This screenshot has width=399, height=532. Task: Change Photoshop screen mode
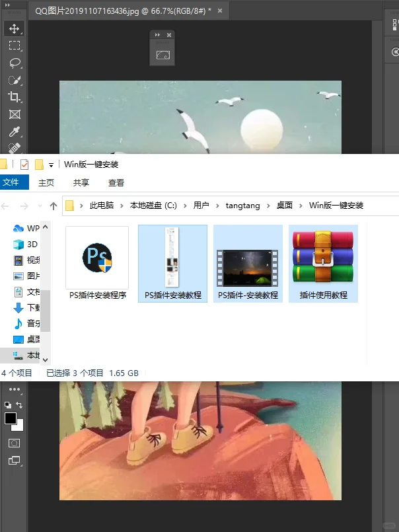pyautogui.click(x=15, y=461)
